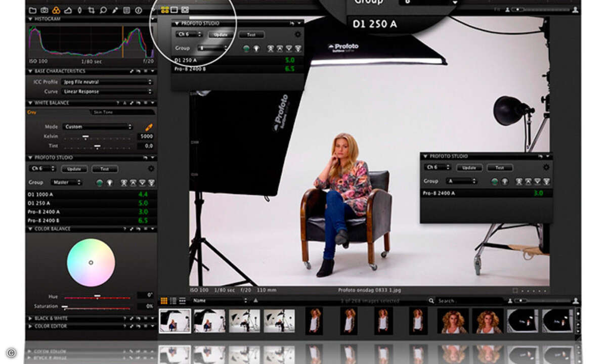Image resolution: width=607 pixels, height=364 pixels.
Task: Collapse the Color Balance panel
Action: 30,229
